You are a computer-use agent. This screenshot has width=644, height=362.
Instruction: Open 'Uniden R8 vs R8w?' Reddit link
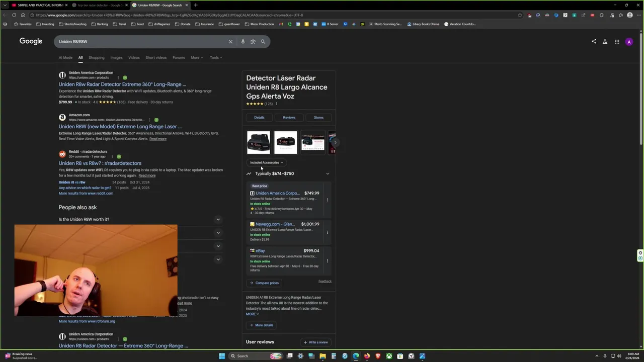[x=100, y=163]
